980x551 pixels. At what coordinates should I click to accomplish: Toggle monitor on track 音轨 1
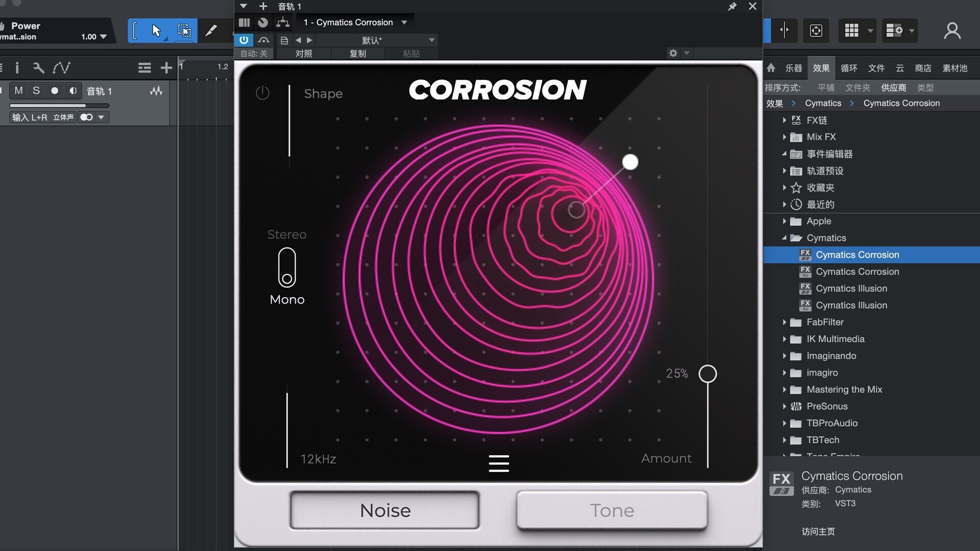point(73,91)
